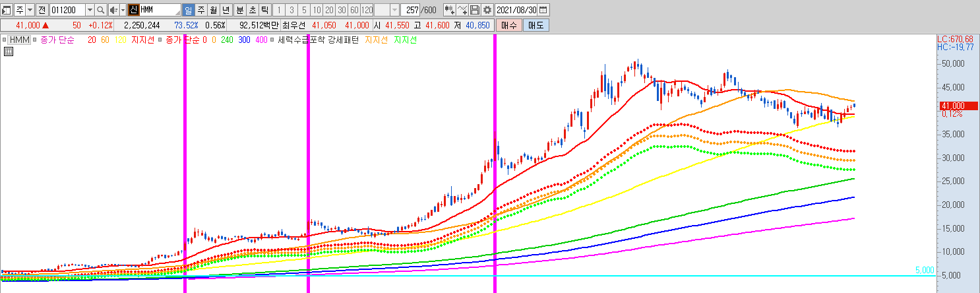The width and height of the screenshot is (980, 293).
Task: Click the floppy disk save icon
Action: 475,10
